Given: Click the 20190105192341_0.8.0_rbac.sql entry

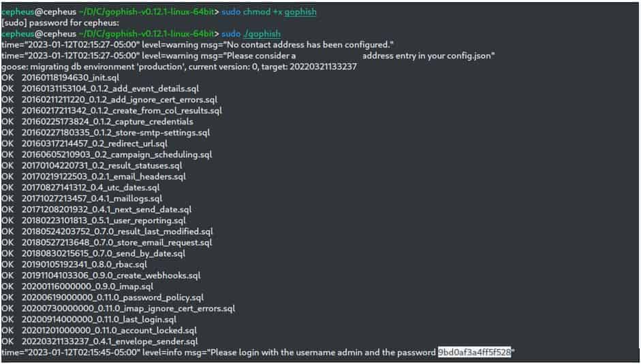Looking at the screenshot, I should point(74,265).
